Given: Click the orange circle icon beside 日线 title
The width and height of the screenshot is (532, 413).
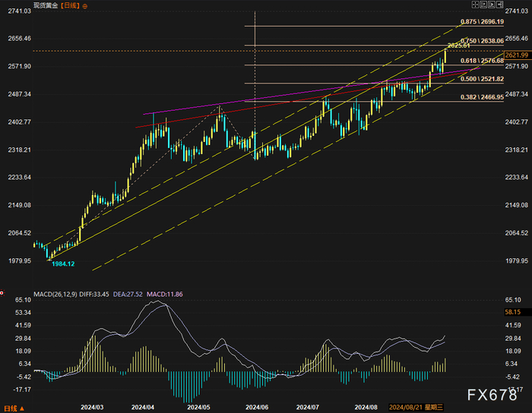Looking at the screenshot, I should (85, 6).
